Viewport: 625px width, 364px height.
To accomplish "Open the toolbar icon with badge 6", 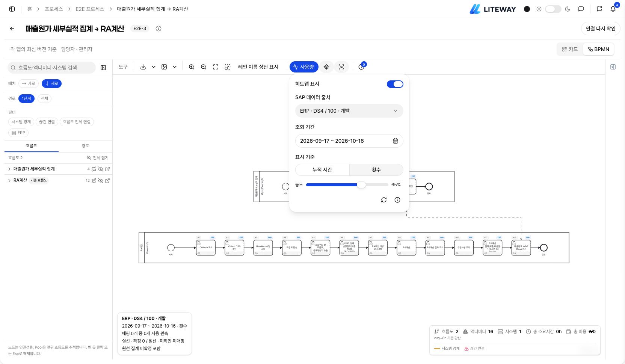I will pyautogui.click(x=361, y=67).
